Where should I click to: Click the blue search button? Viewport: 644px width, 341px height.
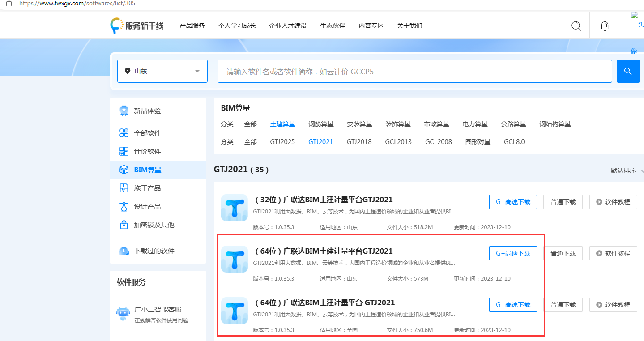(x=628, y=71)
